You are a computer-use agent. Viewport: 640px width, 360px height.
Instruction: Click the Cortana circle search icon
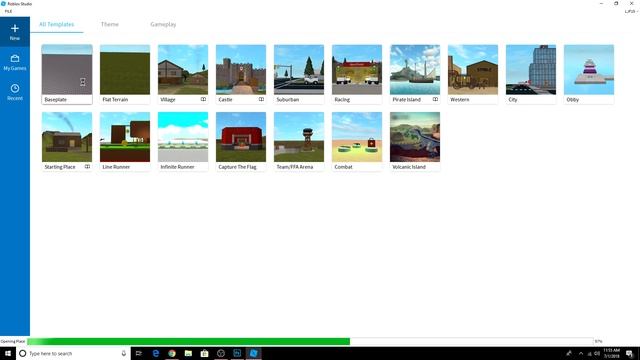pyautogui.click(x=23, y=353)
